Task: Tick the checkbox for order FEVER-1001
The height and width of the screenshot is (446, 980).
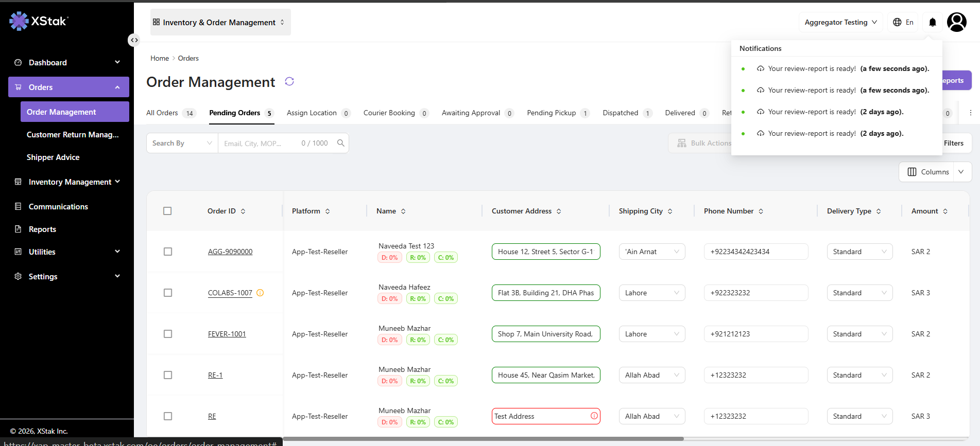Action: [168, 334]
